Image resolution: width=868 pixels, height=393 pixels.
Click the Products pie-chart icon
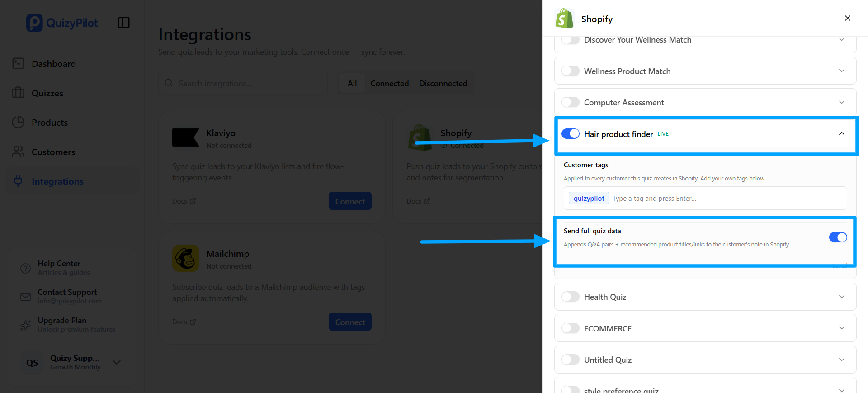[18, 123]
